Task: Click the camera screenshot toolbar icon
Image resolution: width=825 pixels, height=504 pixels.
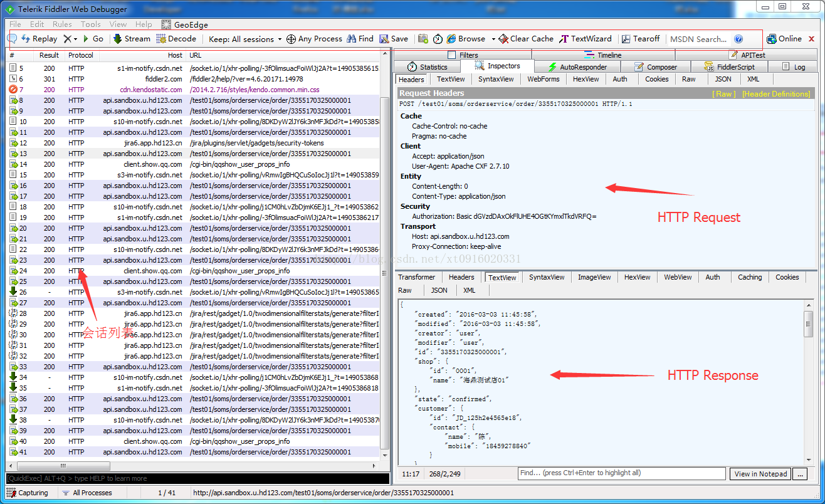Action: point(423,39)
